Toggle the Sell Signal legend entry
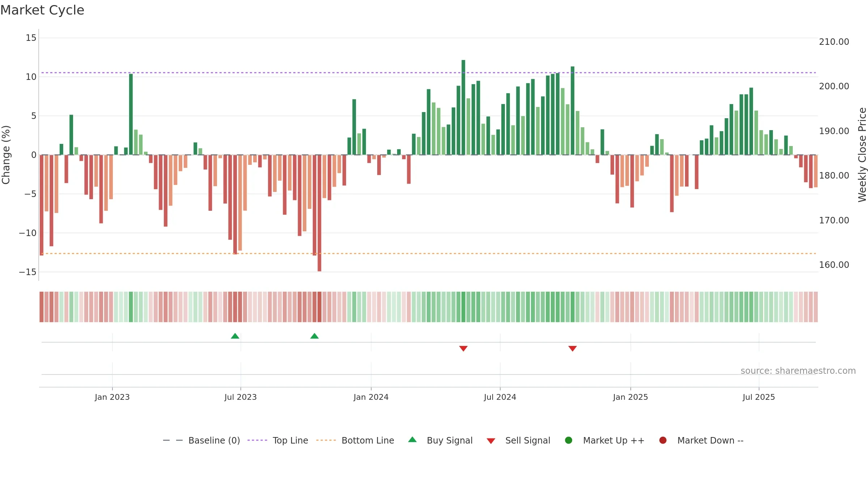This screenshot has width=868, height=488. 518,440
